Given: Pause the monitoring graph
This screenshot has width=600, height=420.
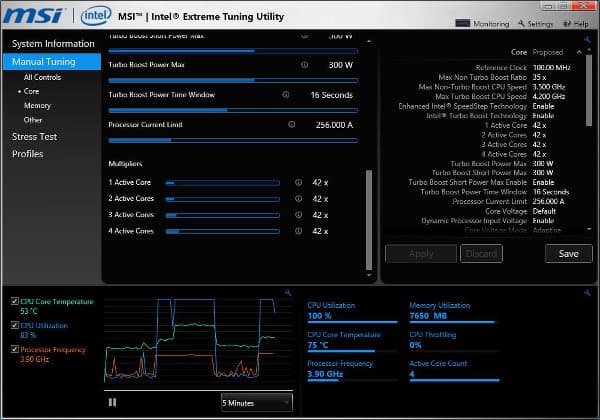Looking at the screenshot, I should click(112, 402).
